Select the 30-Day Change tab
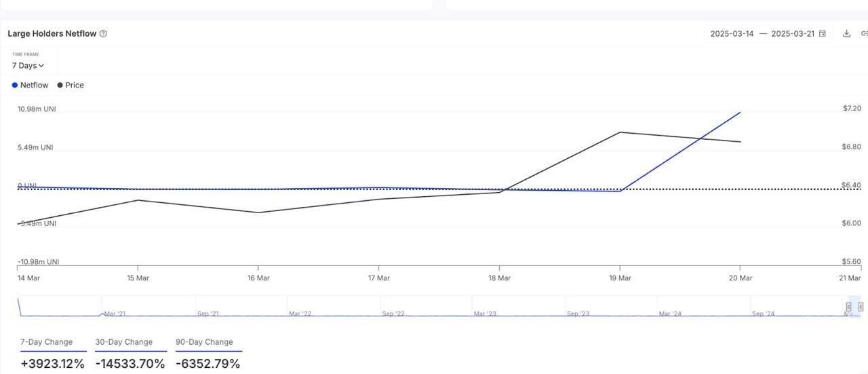The width and height of the screenshot is (868, 374). pyautogui.click(x=123, y=342)
